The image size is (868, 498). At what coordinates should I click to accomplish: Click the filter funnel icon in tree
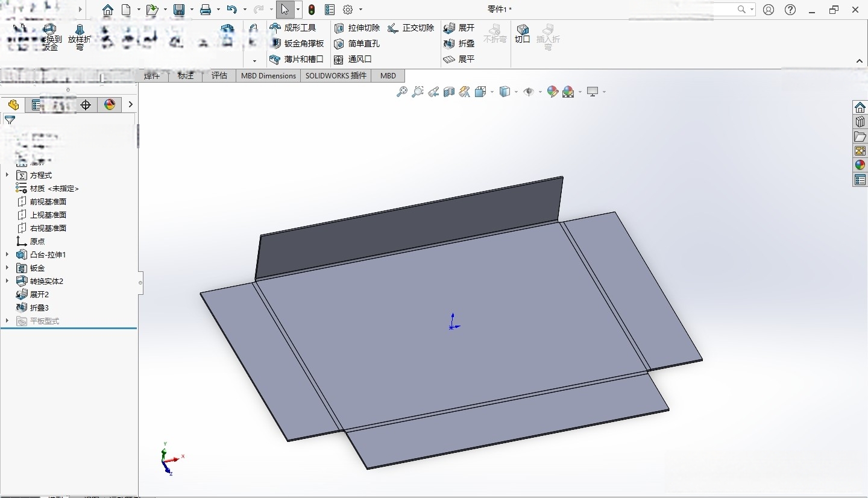10,120
